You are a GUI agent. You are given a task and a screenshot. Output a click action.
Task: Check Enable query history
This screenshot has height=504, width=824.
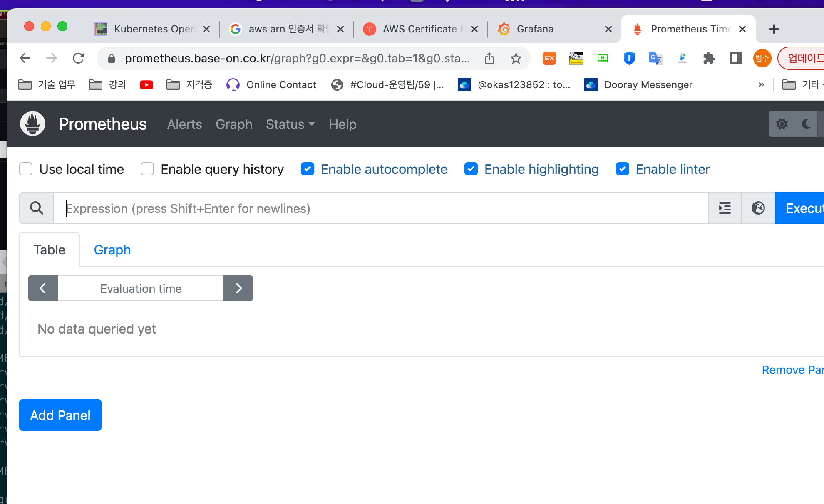pyautogui.click(x=147, y=169)
